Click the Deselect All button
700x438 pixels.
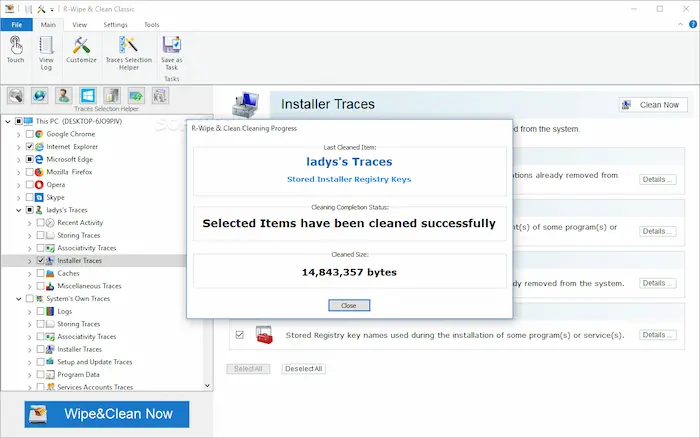(304, 369)
